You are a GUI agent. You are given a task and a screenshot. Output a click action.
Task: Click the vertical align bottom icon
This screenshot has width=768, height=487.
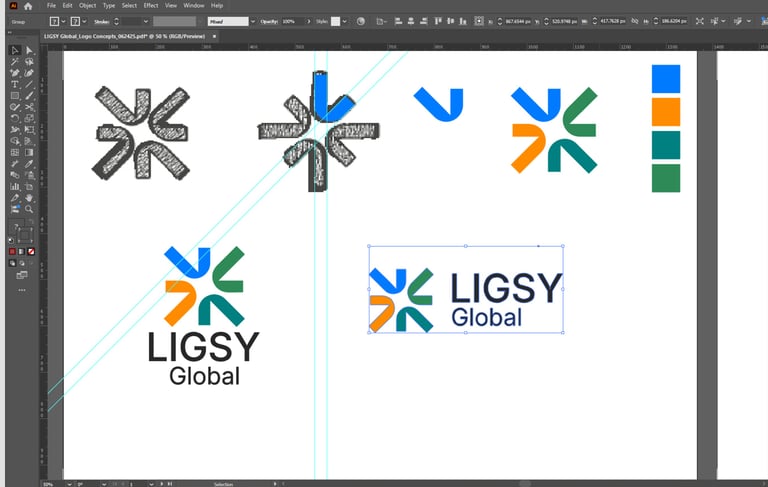pyautogui.click(x=463, y=21)
